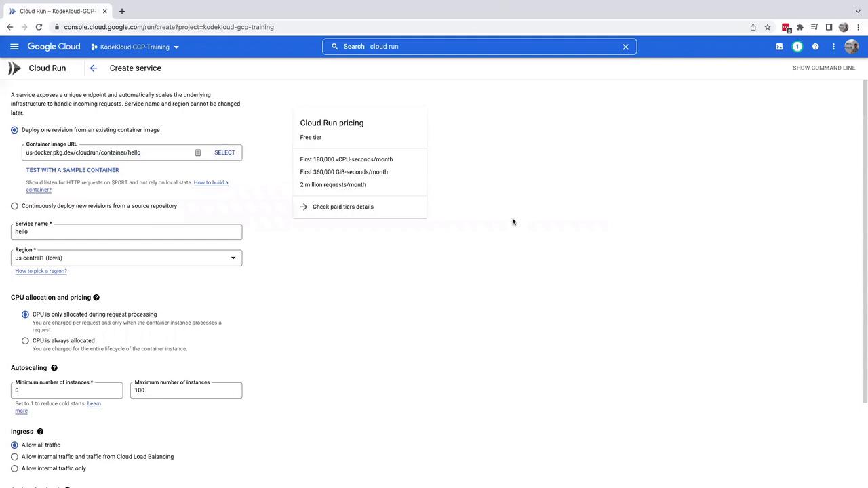Open a new browser tab

pyautogui.click(x=122, y=11)
